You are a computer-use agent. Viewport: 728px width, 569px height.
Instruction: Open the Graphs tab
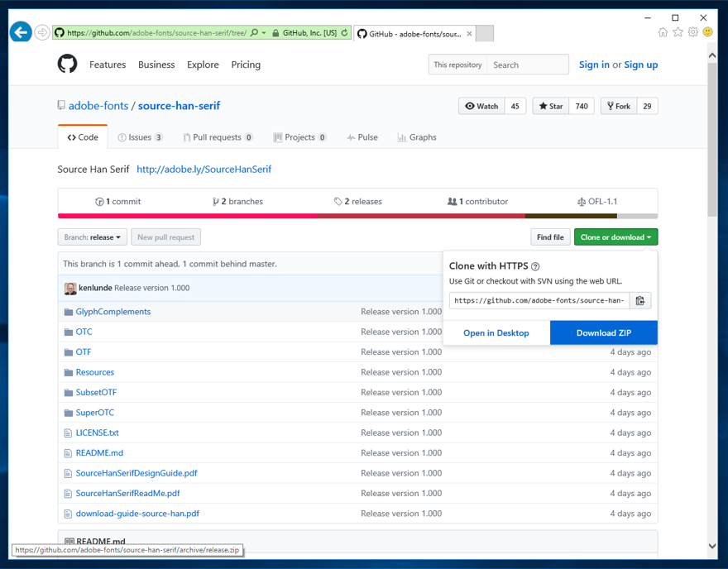click(x=417, y=137)
